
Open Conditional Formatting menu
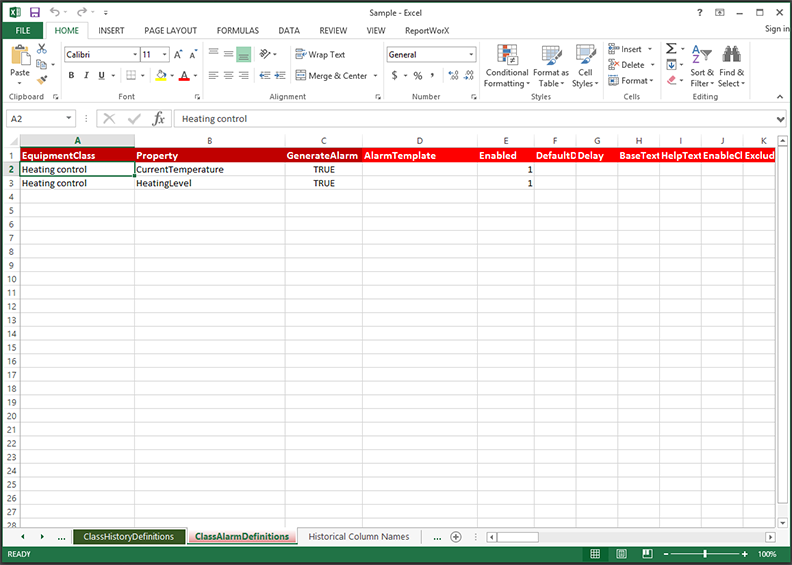(506, 66)
